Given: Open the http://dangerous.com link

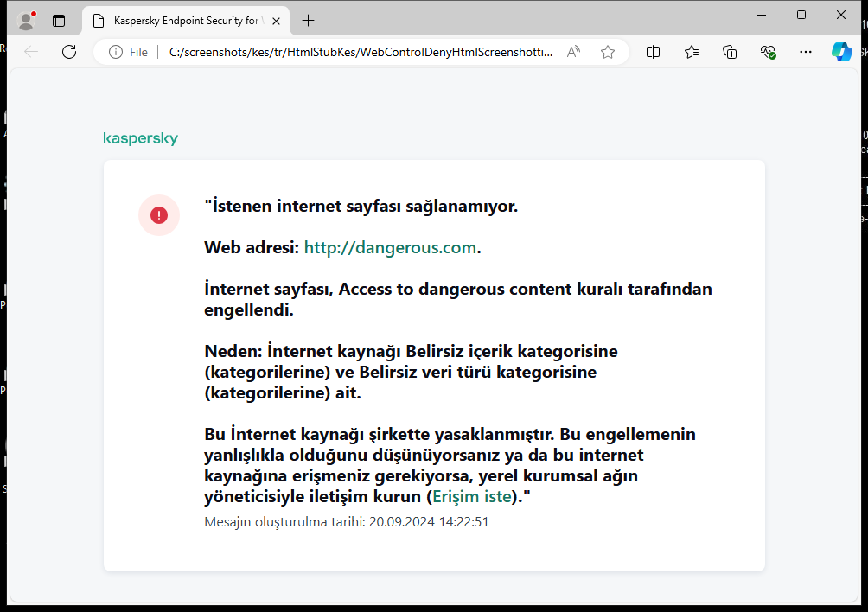Looking at the screenshot, I should [x=390, y=247].
